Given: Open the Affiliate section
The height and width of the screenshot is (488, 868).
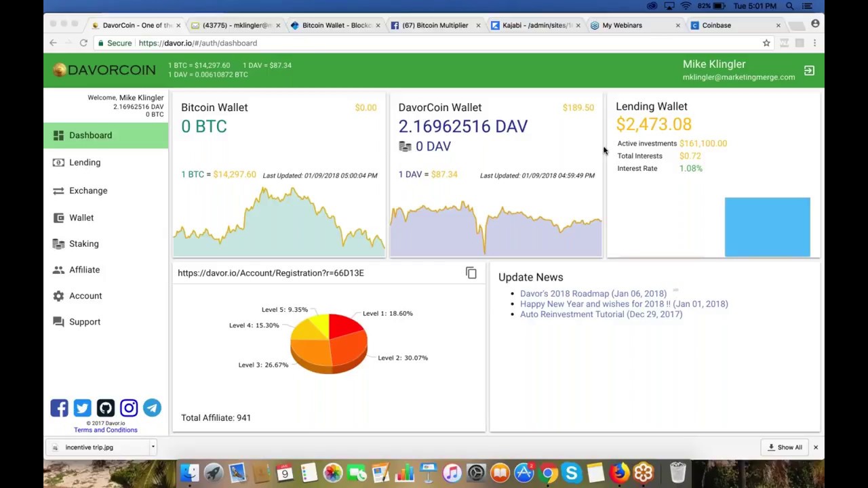Looking at the screenshot, I should point(106,270).
